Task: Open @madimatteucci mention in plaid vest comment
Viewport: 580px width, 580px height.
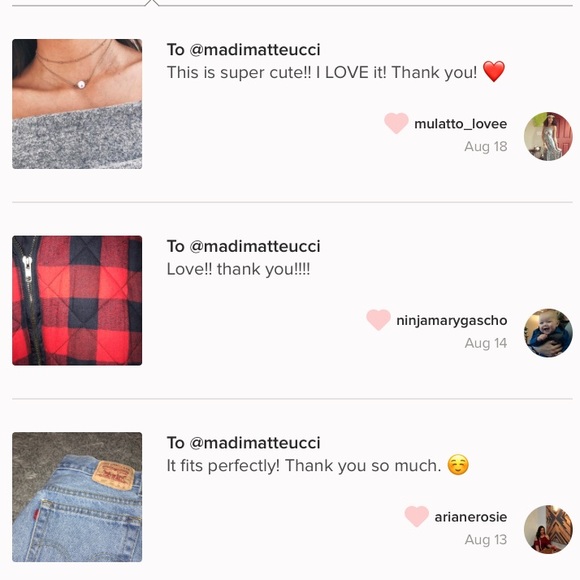Action: click(255, 246)
